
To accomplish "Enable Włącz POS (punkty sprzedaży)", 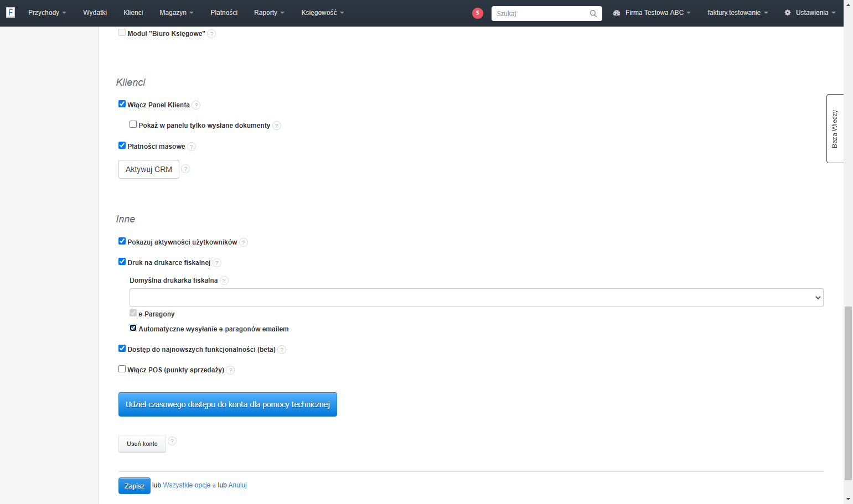I will click(x=122, y=369).
